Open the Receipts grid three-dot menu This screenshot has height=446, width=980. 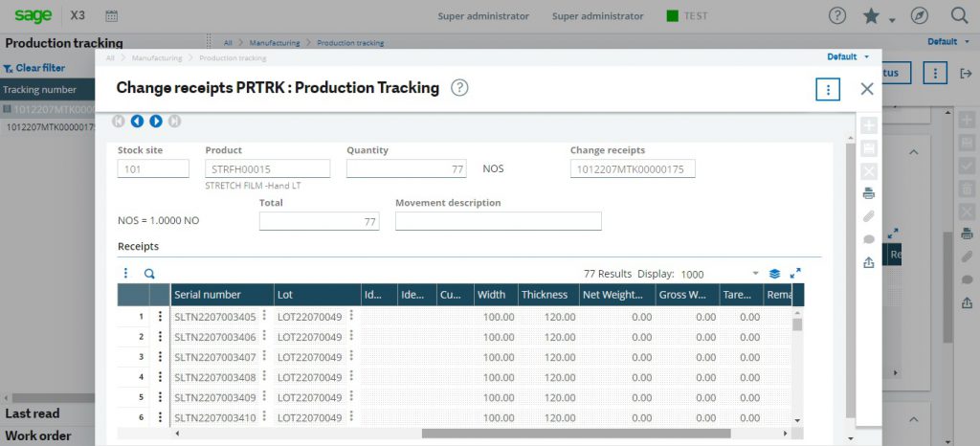tap(125, 273)
